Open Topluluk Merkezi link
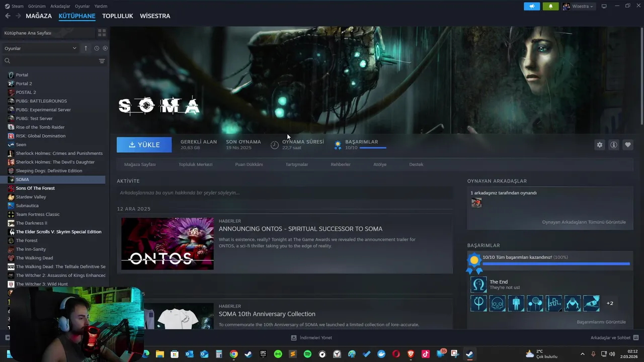 (195, 164)
